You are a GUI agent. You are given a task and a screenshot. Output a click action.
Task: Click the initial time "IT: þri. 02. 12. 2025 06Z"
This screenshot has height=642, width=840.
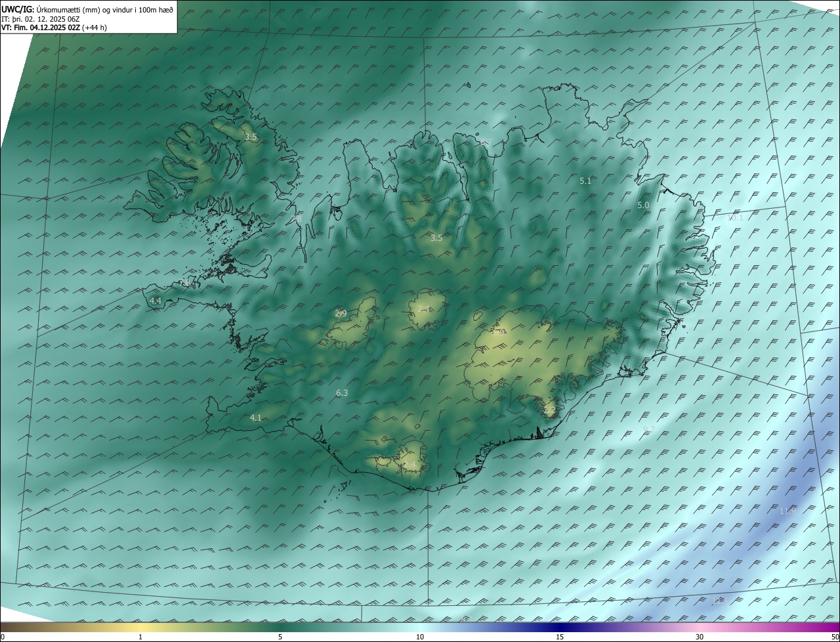tap(41, 18)
